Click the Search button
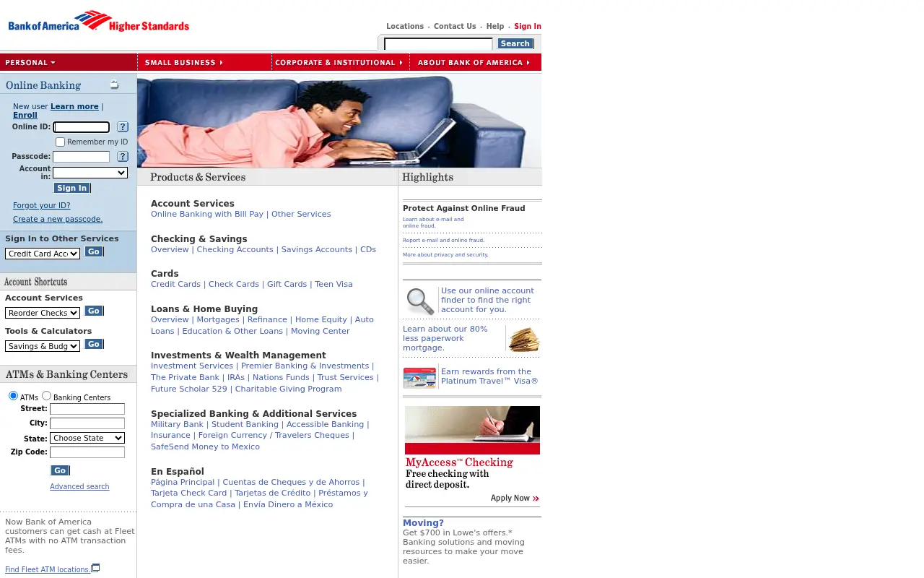Viewport: 924px width, 578px height. click(x=515, y=44)
